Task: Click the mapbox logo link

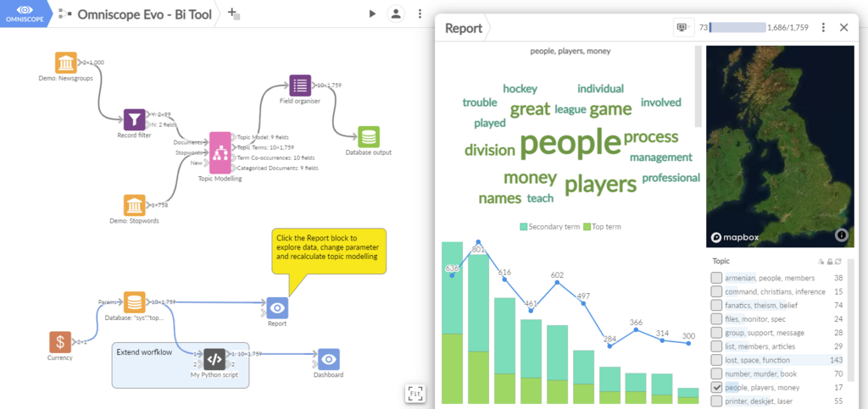Action: pyautogui.click(x=735, y=238)
